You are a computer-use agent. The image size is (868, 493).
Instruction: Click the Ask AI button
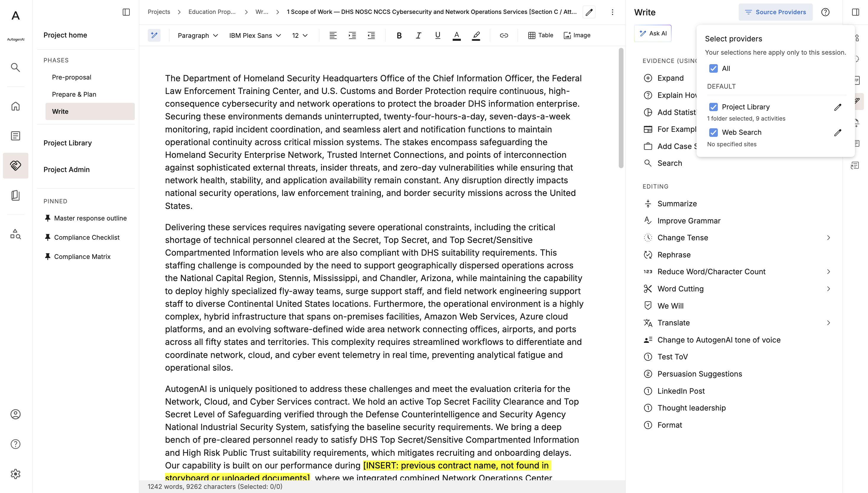tap(652, 33)
